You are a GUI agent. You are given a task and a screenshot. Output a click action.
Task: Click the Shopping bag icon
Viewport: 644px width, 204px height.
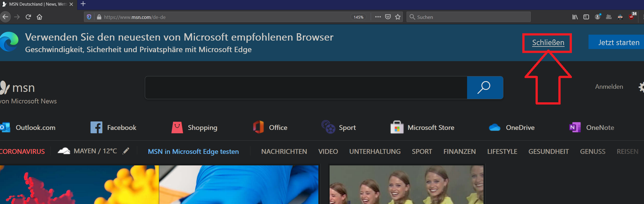[177, 128]
